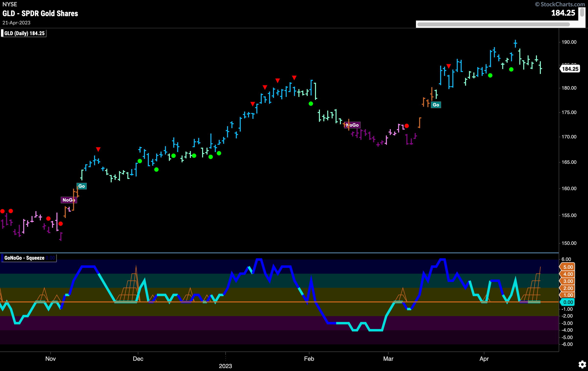The width and height of the screenshot is (588, 371).
Task: Click the Go flag in mid-March
Action: coord(436,105)
